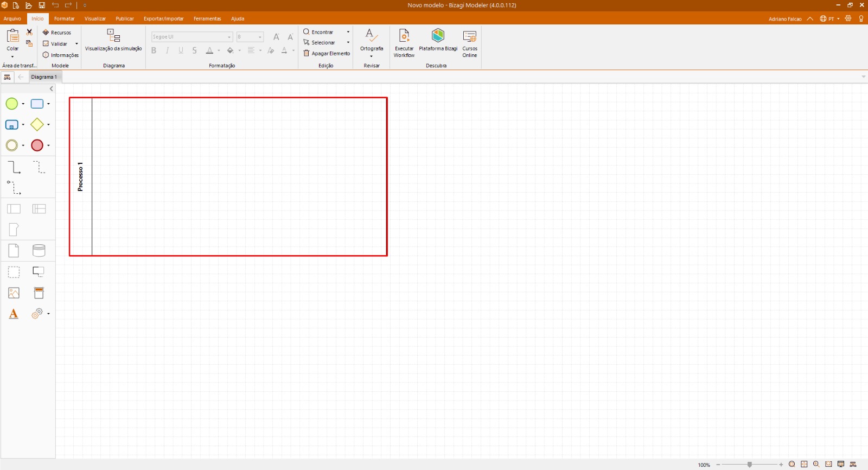Screen dimensions: 868x470
Task: Click the Redo arrow in title bar
Action: [68, 5]
